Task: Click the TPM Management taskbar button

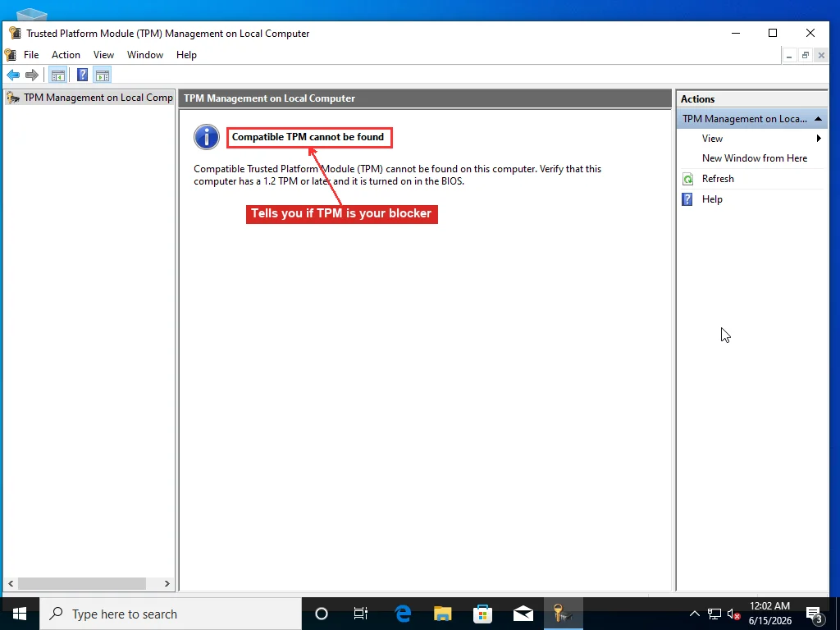Action: click(563, 614)
